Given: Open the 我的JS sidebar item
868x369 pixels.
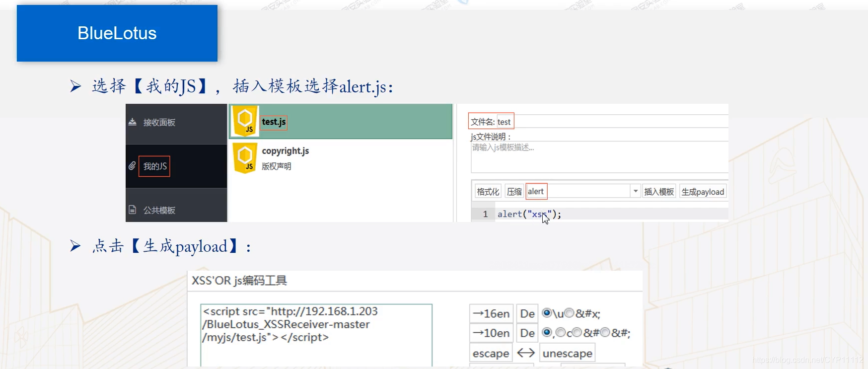Looking at the screenshot, I should pos(176,166).
